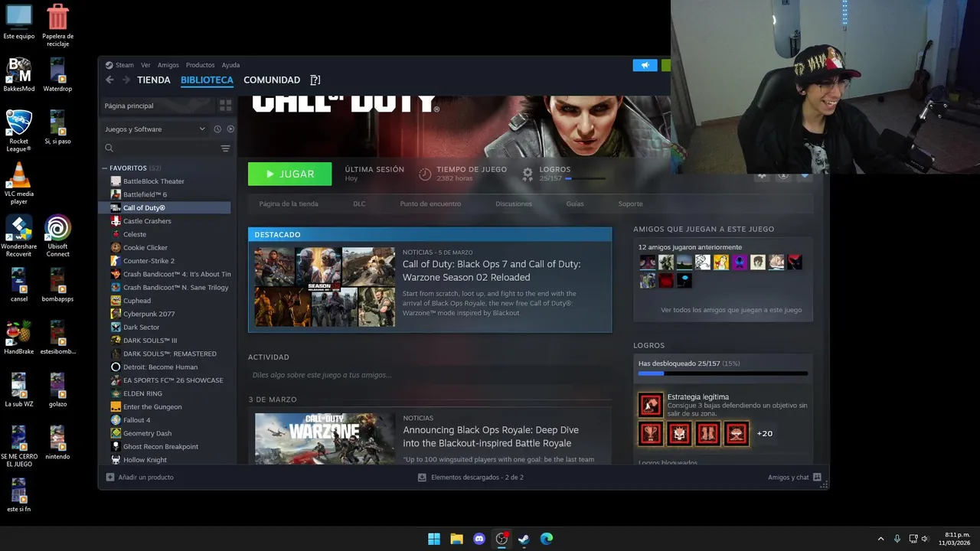Open the BakkesMod desktop icon

(19, 74)
